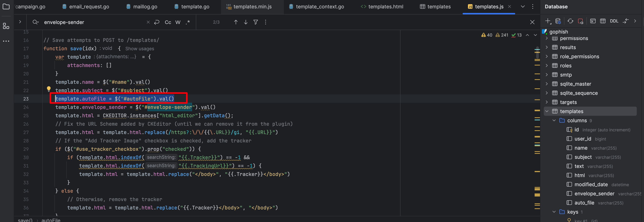Screen dimensions: 644x222
Task: Click the new line icon in search bar
Action: pos(157,22)
